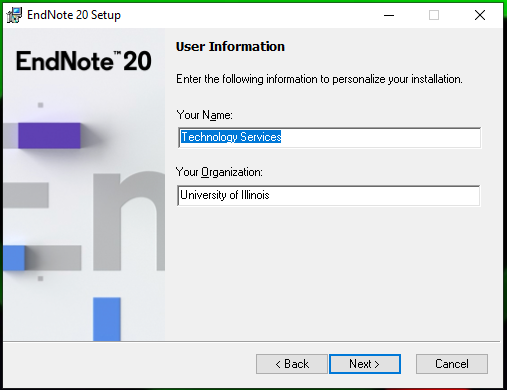The width and height of the screenshot is (507, 390).
Task: Click the blue vertical bar at sidebar bottom
Action: tap(107, 319)
